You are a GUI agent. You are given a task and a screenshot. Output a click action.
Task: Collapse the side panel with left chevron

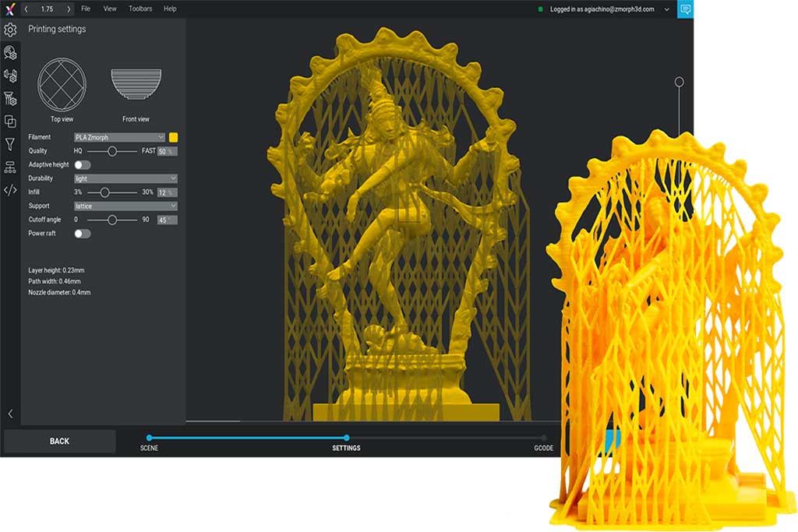[10, 414]
